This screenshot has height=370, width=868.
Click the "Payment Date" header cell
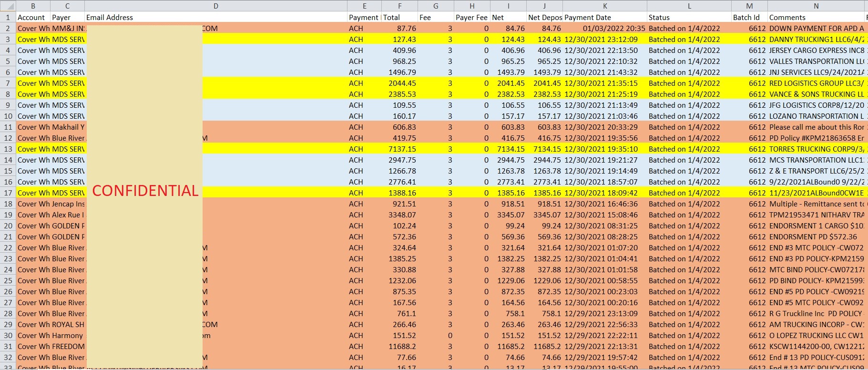click(605, 17)
